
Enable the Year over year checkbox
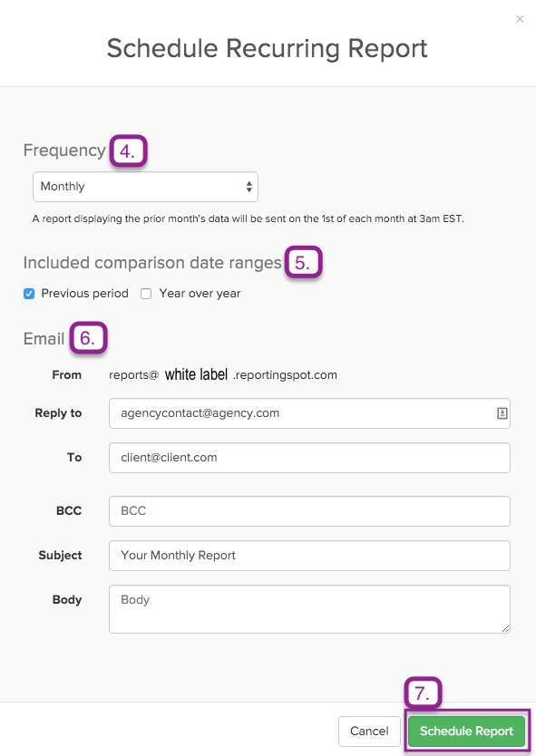click(146, 294)
